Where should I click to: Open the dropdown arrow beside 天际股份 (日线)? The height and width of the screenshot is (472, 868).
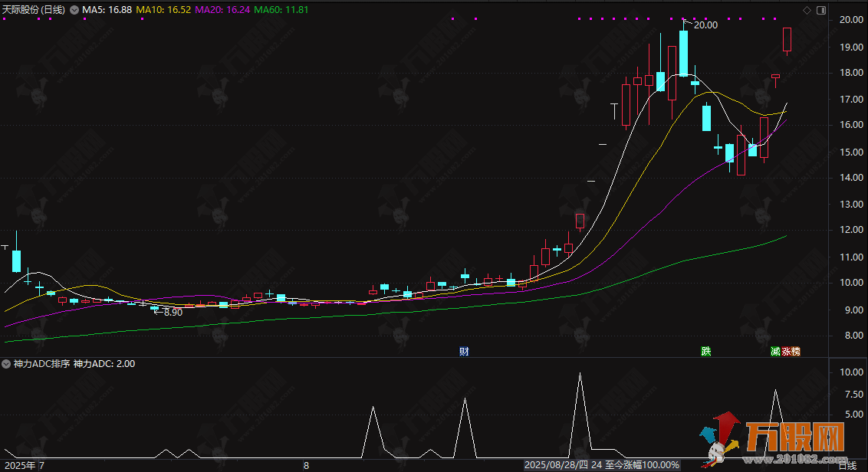[x=74, y=10]
